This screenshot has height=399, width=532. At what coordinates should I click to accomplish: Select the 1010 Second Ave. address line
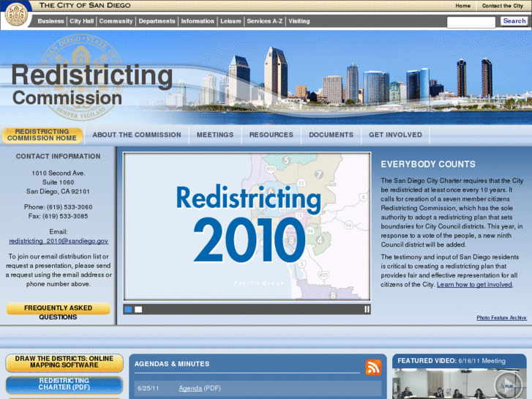click(x=59, y=174)
